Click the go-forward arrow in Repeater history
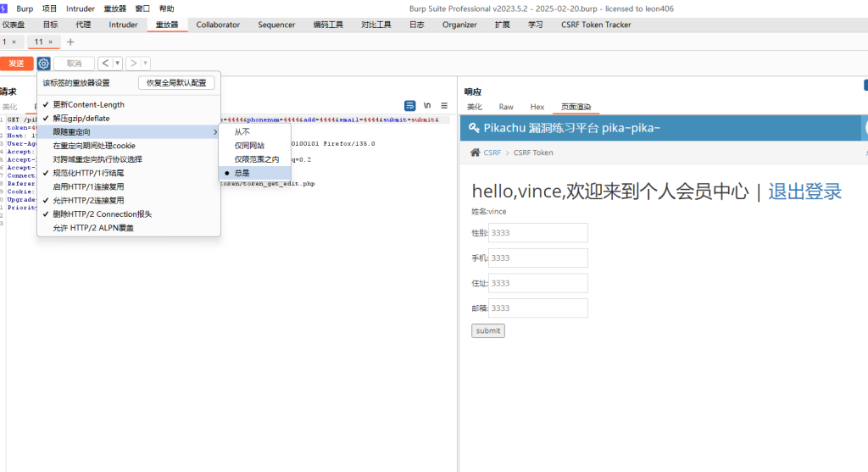Screen dimensions: 868x472 click(133, 63)
